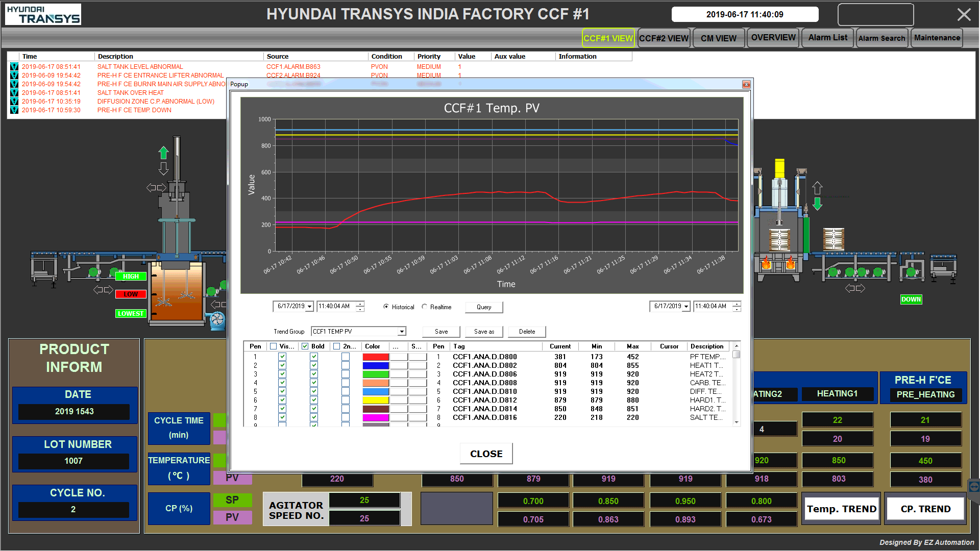Click the Query button
Viewport: 980px width, 551px height.
pyautogui.click(x=484, y=307)
